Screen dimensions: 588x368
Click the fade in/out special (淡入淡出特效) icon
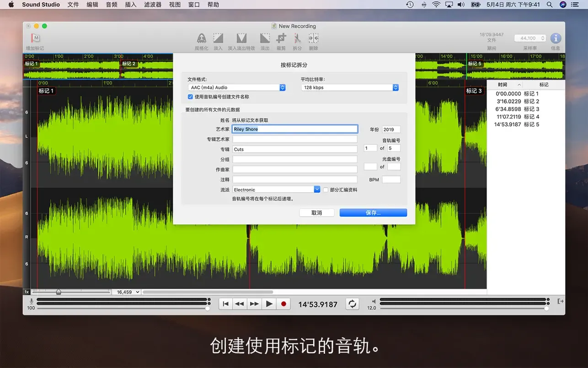pyautogui.click(x=241, y=38)
